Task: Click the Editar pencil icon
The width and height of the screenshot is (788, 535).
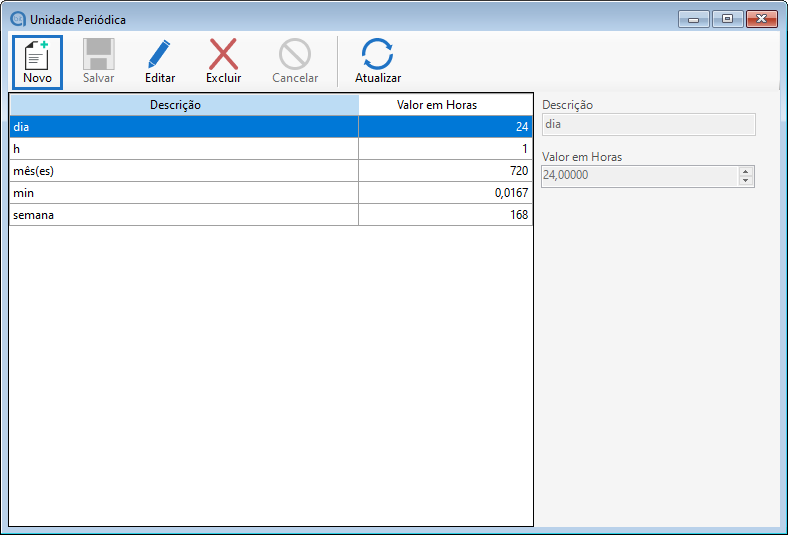Action: (x=159, y=54)
